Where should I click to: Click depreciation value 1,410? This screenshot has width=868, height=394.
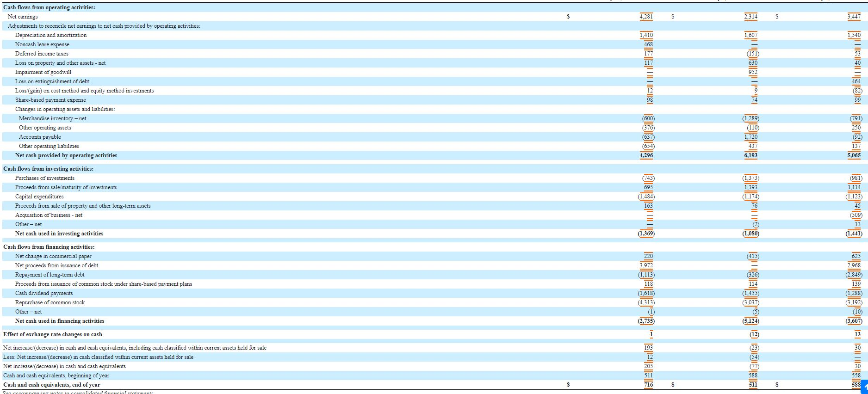pos(646,35)
